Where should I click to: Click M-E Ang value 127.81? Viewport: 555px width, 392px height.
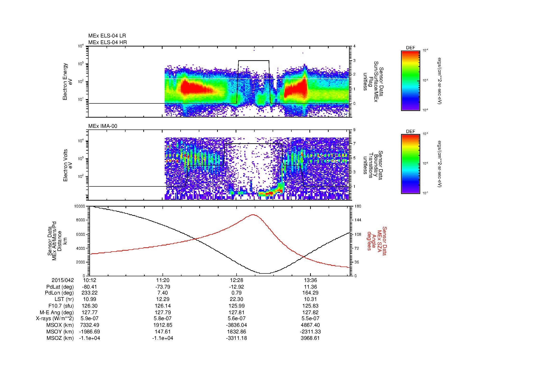[x=236, y=313]
